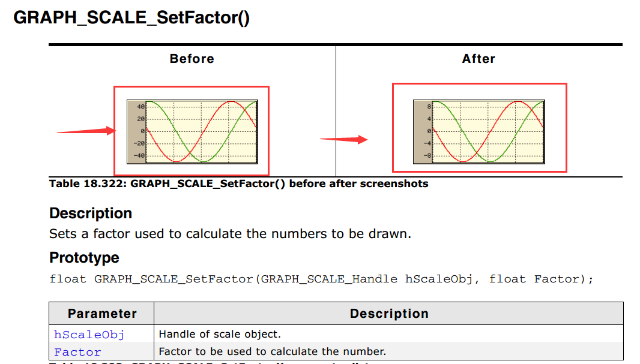The image size is (640, 364).
Task: Click the Factor parameter link
Action: (77, 352)
